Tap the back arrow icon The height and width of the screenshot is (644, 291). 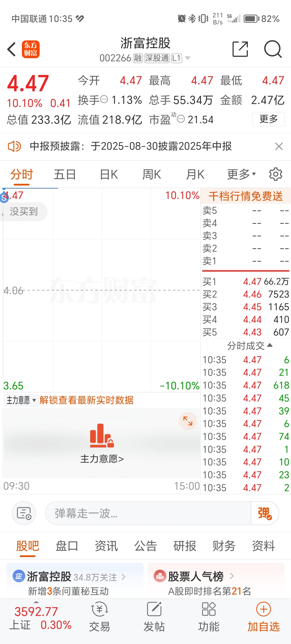tap(11, 49)
